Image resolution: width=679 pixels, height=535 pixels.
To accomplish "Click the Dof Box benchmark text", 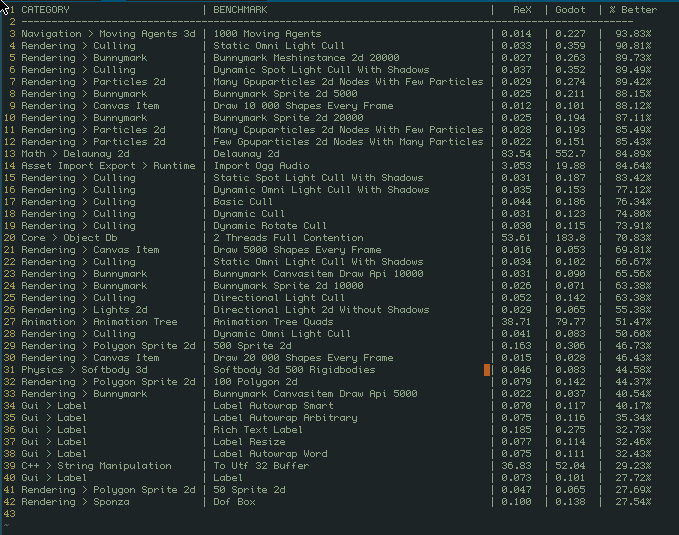I will pos(234,502).
